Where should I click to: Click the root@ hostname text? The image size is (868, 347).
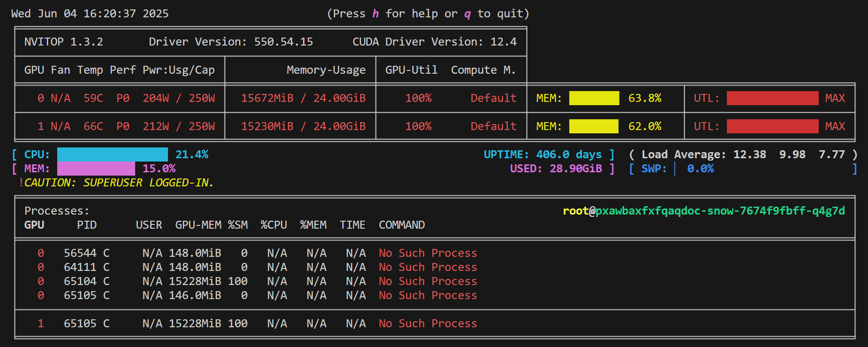click(x=704, y=211)
